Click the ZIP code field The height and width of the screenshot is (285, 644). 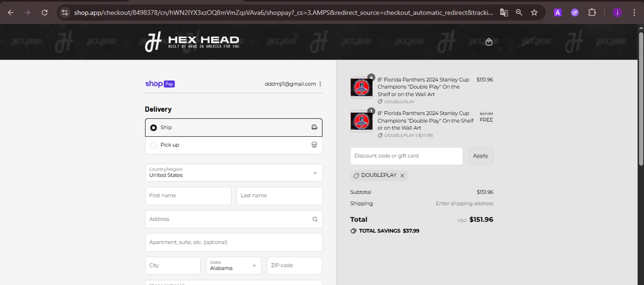[x=295, y=266]
